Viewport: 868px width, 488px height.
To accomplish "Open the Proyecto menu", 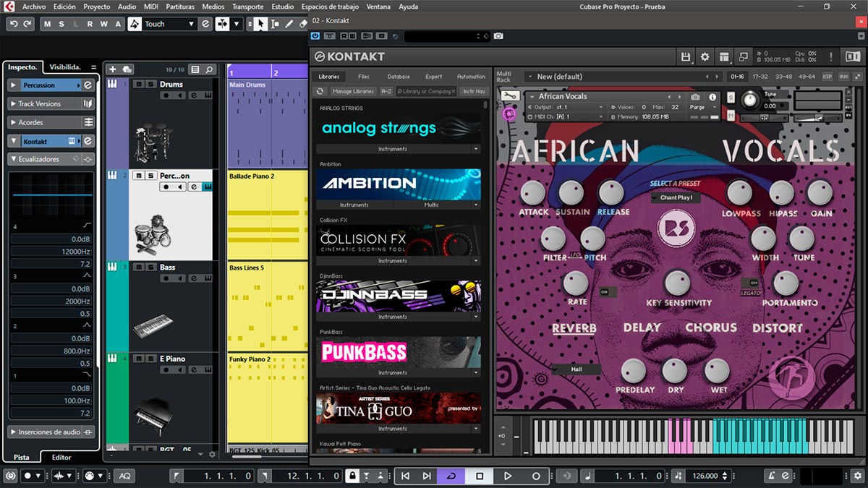I will click(x=97, y=7).
